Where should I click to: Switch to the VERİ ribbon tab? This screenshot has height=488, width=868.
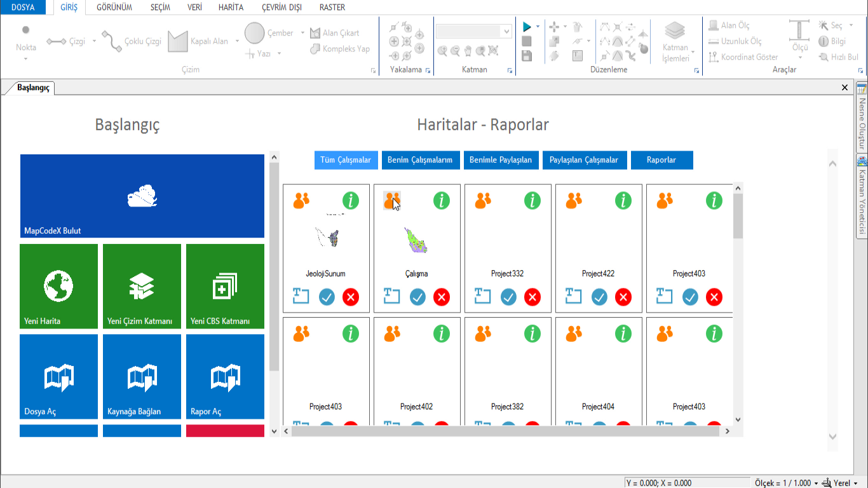[x=195, y=8]
